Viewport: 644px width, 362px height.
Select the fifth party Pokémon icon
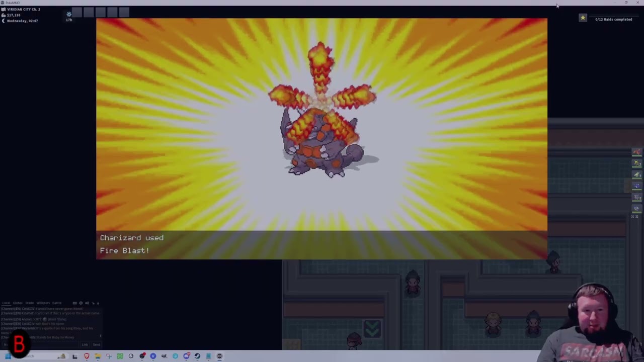tap(637, 197)
